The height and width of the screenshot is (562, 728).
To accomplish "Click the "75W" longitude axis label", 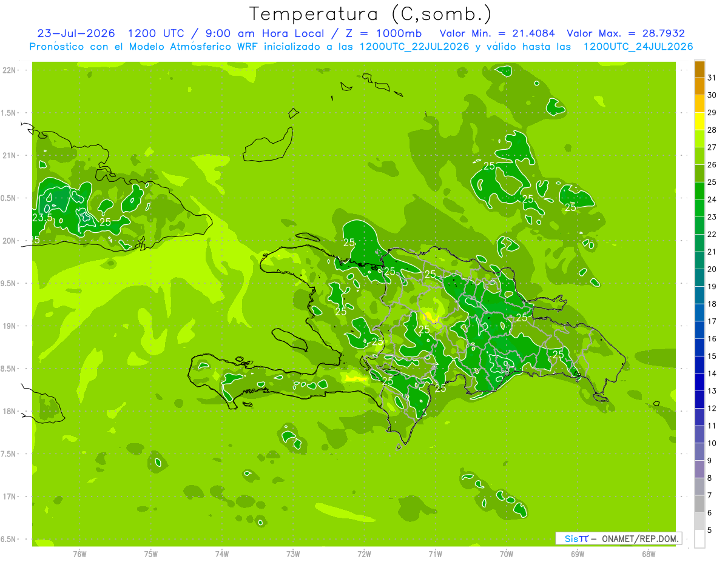I will pos(150,554).
